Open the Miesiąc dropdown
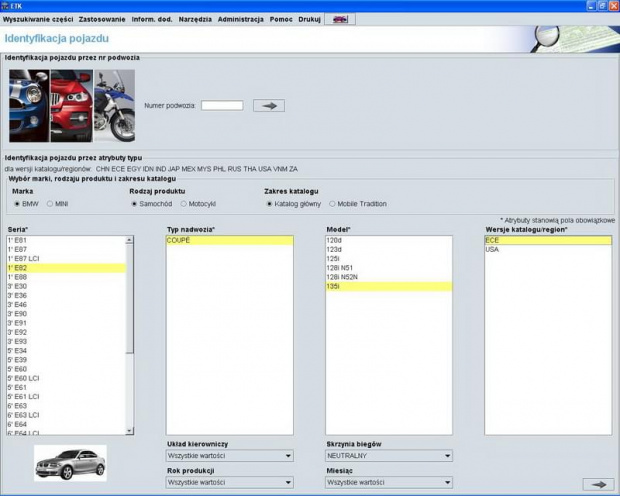This screenshot has width=620, height=496. tap(389, 483)
